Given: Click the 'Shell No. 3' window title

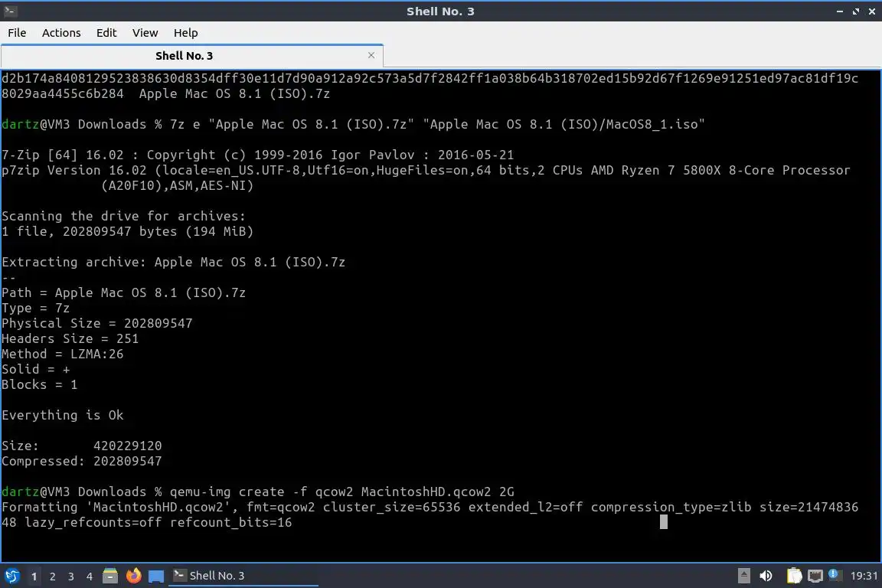Looking at the screenshot, I should click(440, 11).
